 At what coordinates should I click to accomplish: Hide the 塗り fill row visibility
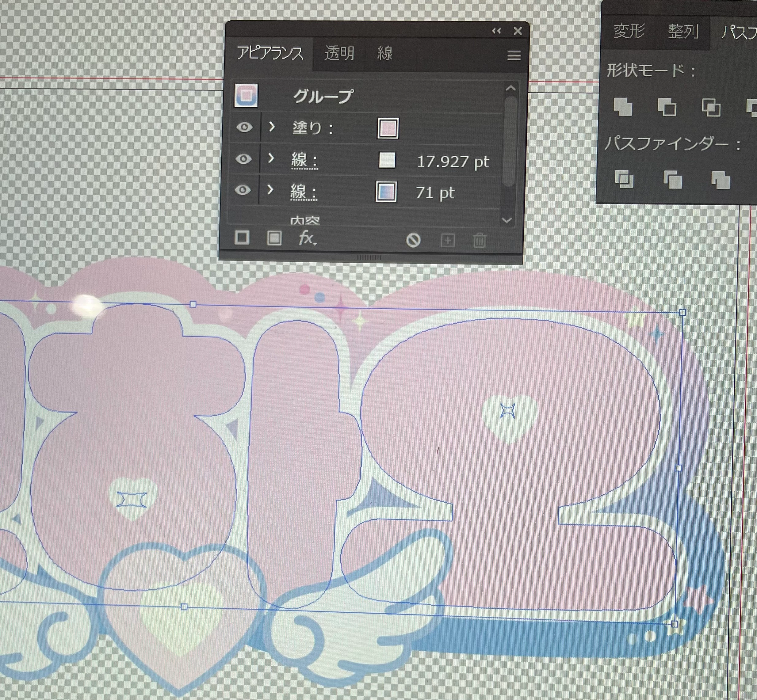coord(244,127)
